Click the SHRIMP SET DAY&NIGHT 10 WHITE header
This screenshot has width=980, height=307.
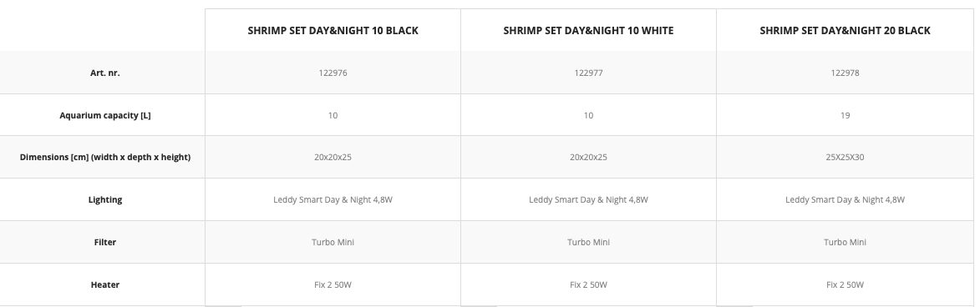588,31
